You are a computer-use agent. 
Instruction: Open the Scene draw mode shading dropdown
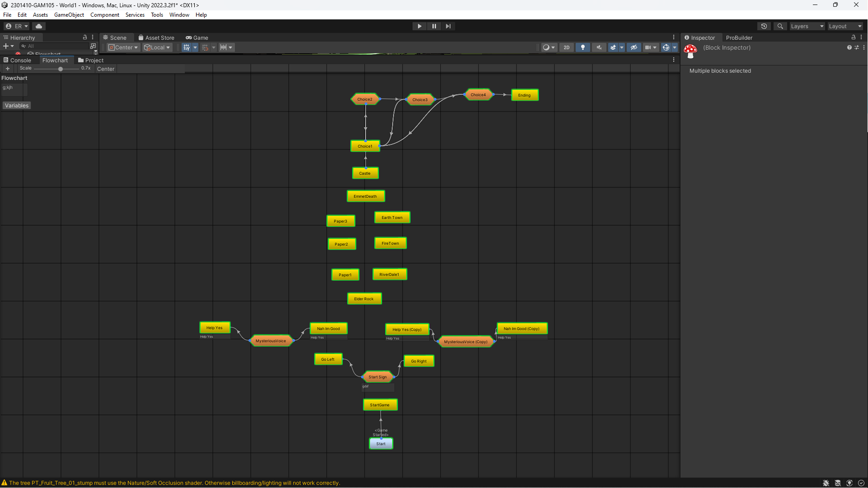pyautogui.click(x=548, y=47)
